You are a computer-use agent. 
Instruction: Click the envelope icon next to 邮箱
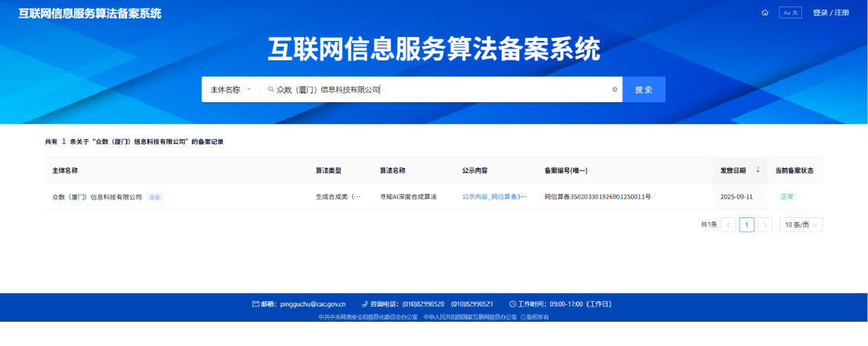coord(256,304)
